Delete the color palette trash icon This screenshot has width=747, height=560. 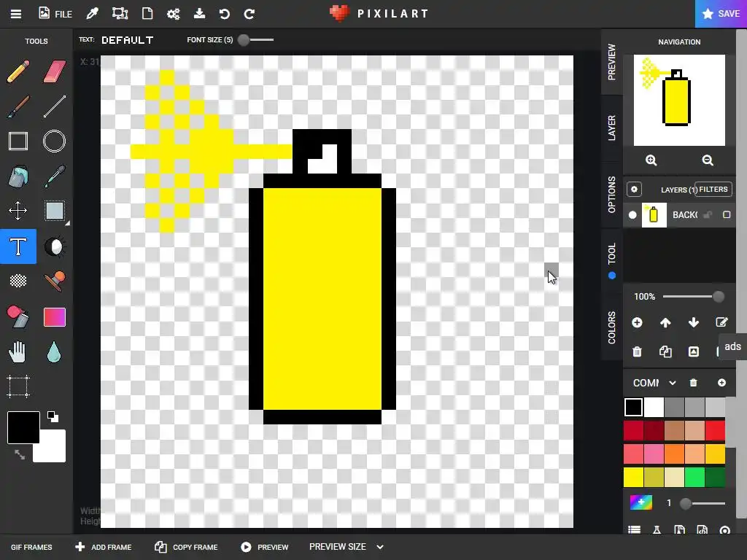coord(694,383)
